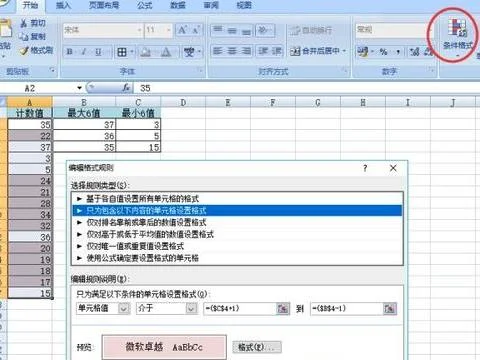The width and height of the screenshot is (480, 360).
Task: Switch to the 公式 (Formulas) tab
Action: 144,6
